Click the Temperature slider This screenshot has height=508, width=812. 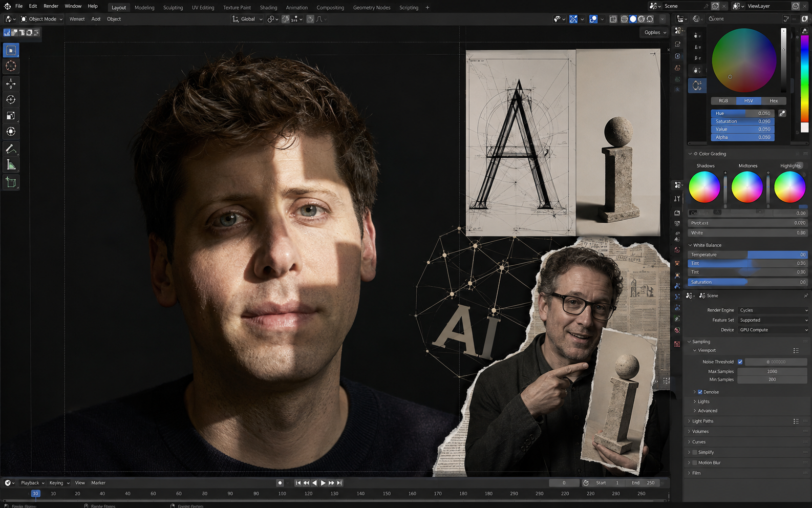point(747,255)
